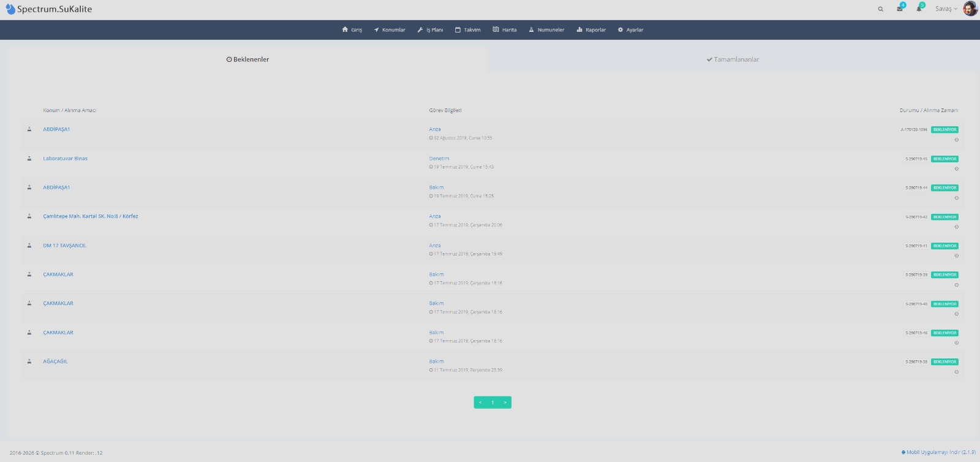980x462 pixels.
Task: Open the search magnifier icon
Action: pos(881,9)
